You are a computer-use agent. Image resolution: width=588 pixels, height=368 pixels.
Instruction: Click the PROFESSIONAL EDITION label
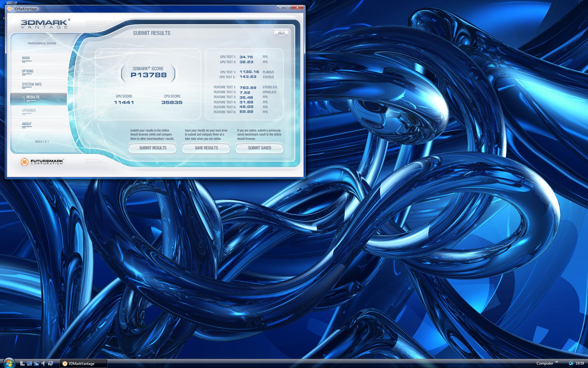pyautogui.click(x=42, y=44)
